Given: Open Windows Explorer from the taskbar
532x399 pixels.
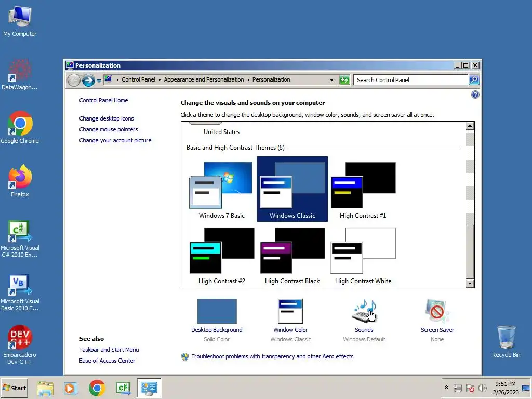Looking at the screenshot, I should point(45,388).
